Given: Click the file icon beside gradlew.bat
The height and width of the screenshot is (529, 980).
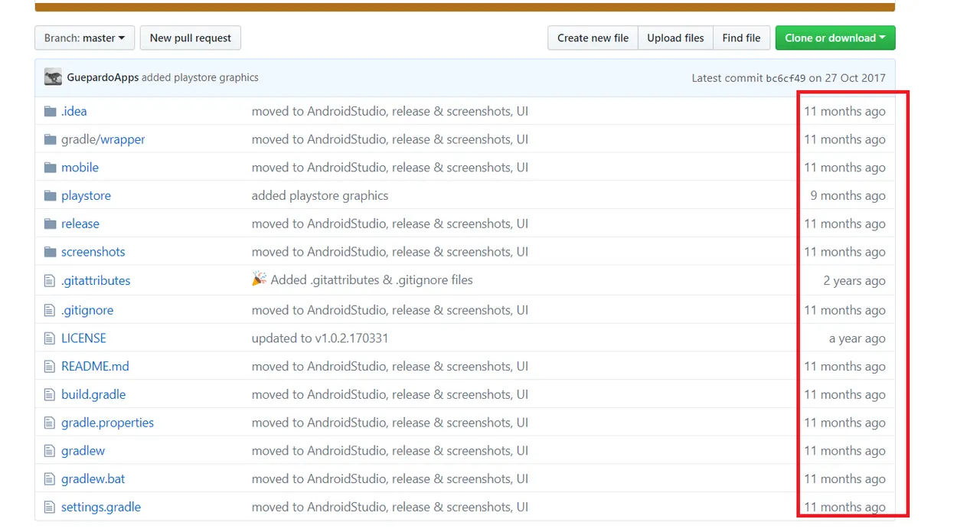Looking at the screenshot, I should (50, 478).
